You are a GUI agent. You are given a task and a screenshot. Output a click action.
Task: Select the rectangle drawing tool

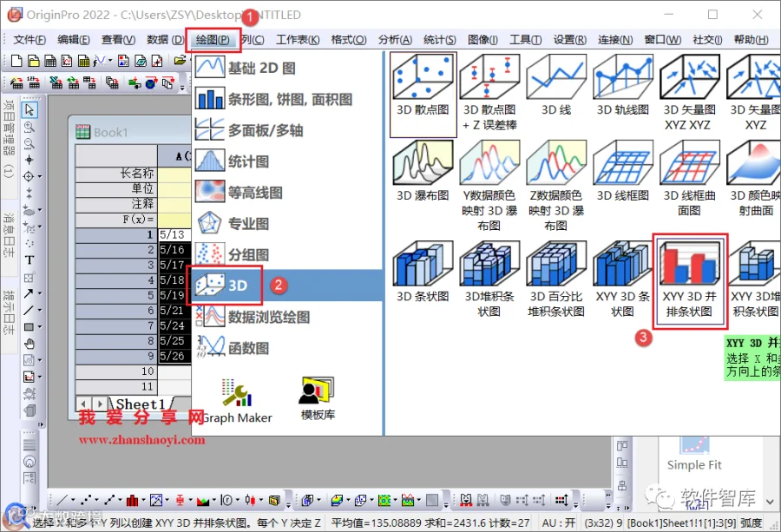pyautogui.click(x=29, y=327)
